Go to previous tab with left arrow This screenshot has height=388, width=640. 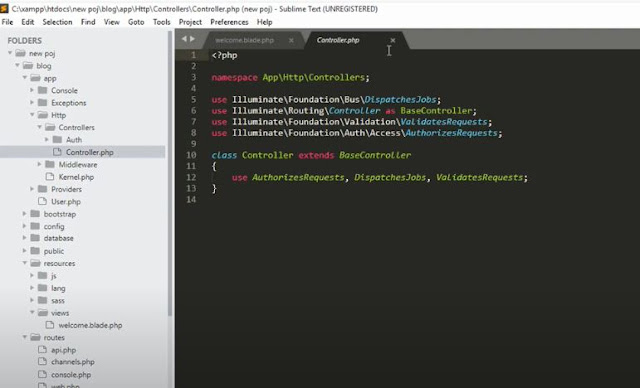coord(184,39)
